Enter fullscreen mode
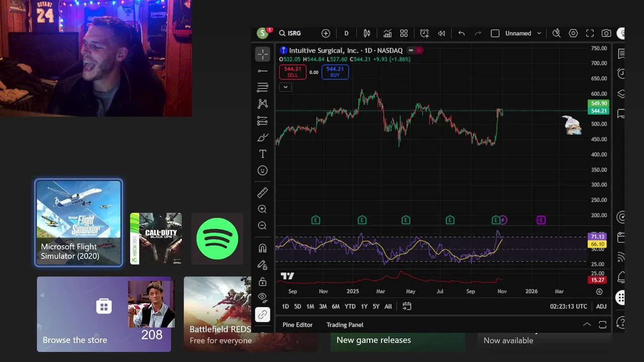 tap(590, 33)
